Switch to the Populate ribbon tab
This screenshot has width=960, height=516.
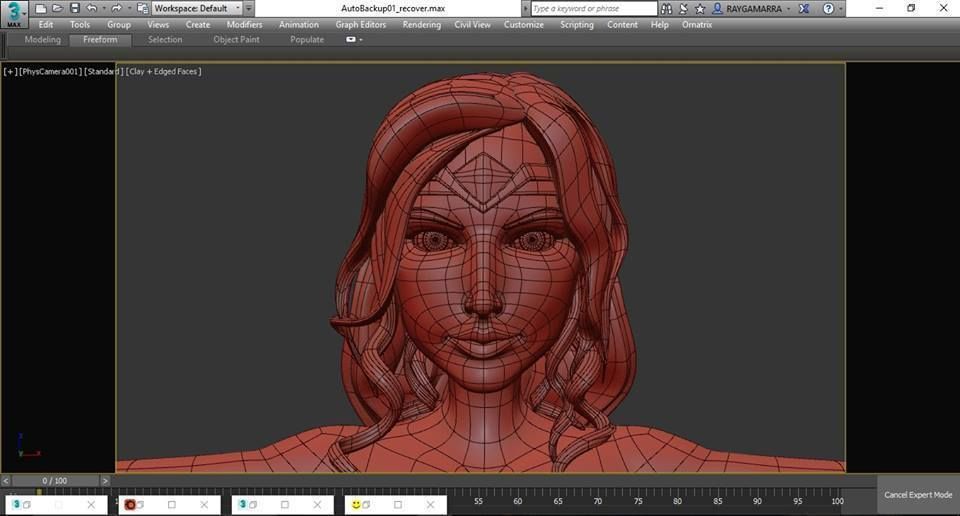(x=307, y=39)
